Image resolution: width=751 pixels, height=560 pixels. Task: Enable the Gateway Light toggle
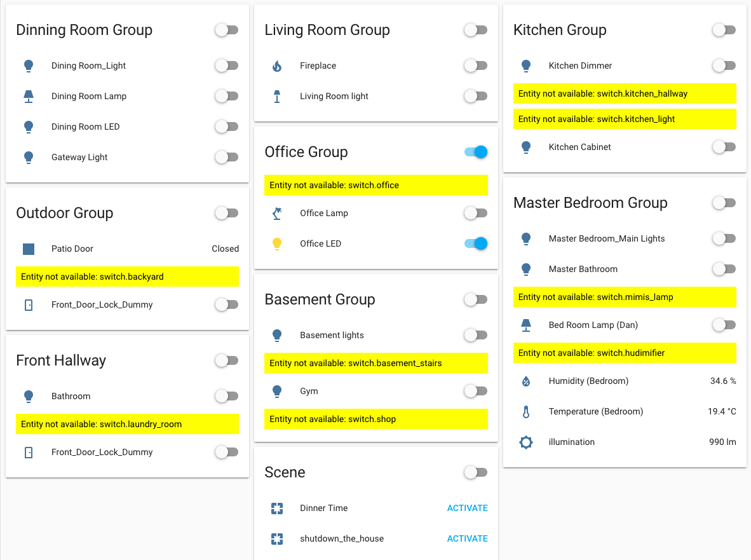point(226,157)
